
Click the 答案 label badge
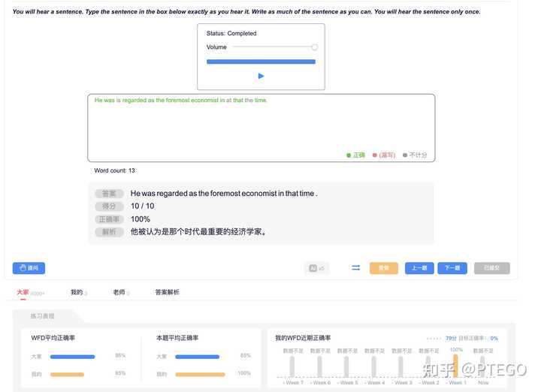[x=109, y=194]
